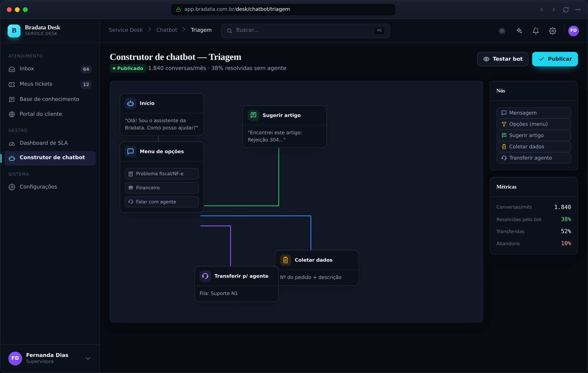588x373 pixels.
Task: Click the Menu de opções node title
Action: pos(162,152)
